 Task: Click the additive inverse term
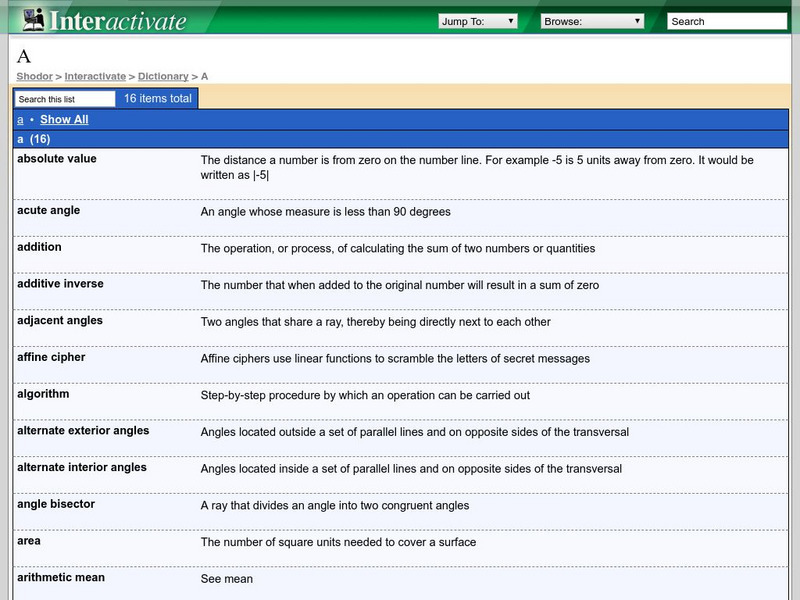point(60,284)
